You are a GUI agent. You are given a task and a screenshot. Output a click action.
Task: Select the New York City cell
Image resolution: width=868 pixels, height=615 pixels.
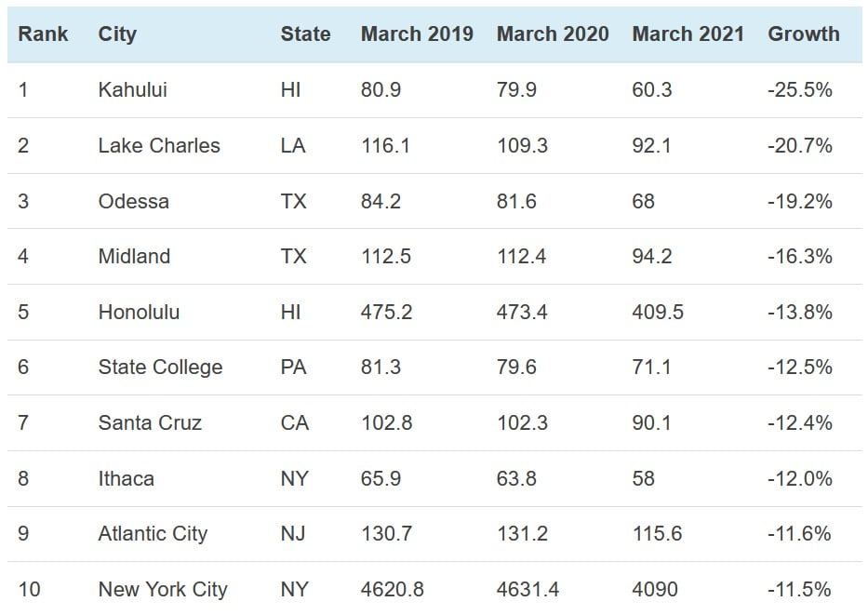[x=163, y=589]
